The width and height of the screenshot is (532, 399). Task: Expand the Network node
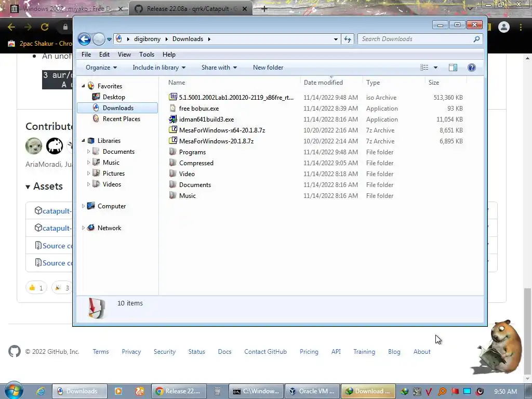[x=84, y=228]
